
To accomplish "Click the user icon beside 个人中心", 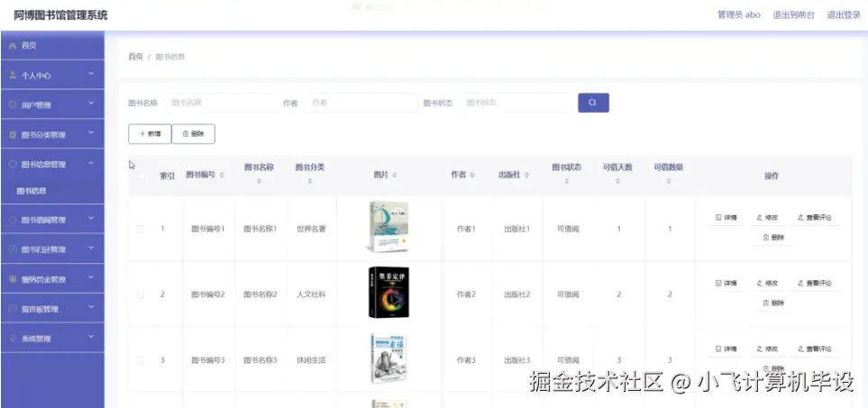I will [x=13, y=76].
